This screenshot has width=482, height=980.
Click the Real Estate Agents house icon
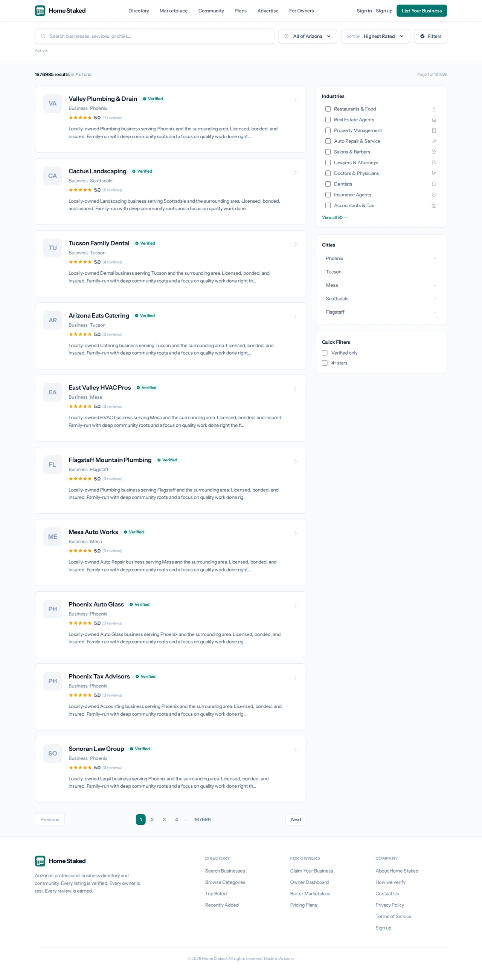click(x=434, y=120)
